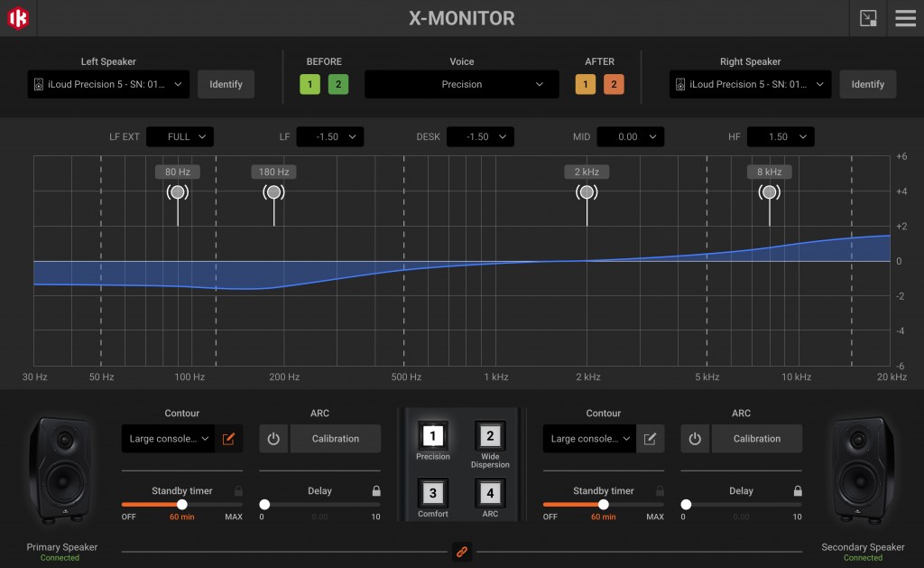
Task: Click the IK Multimedia logo
Action: coord(18,18)
